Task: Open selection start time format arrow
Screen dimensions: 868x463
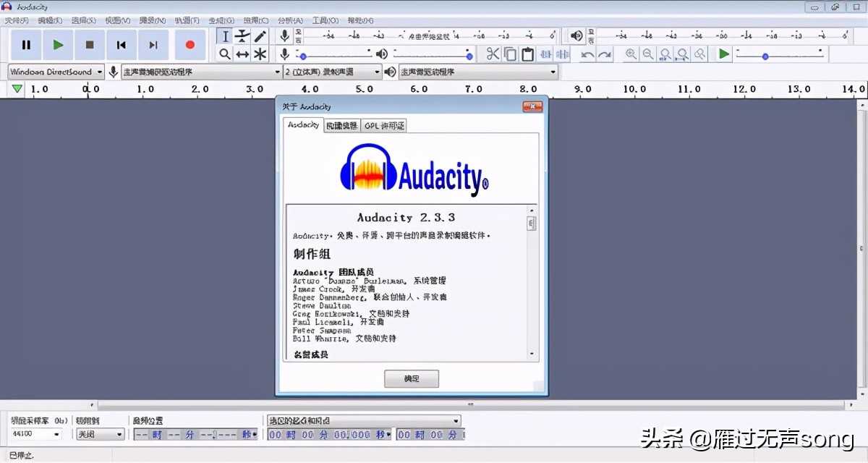Action: point(388,434)
